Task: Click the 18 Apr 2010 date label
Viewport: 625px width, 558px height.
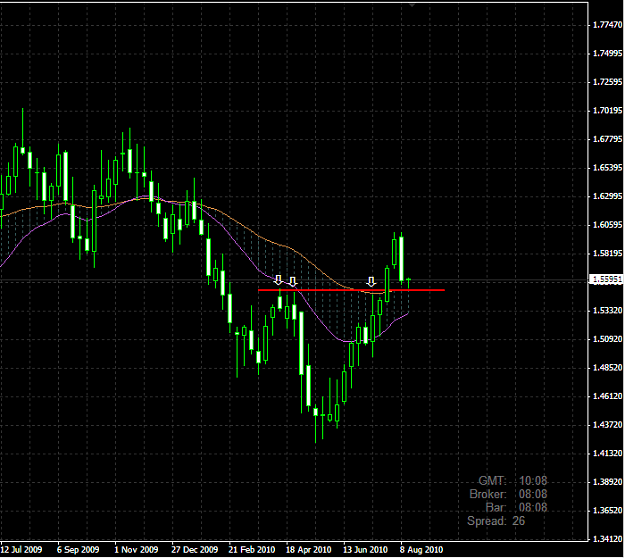Action: click(x=309, y=550)
